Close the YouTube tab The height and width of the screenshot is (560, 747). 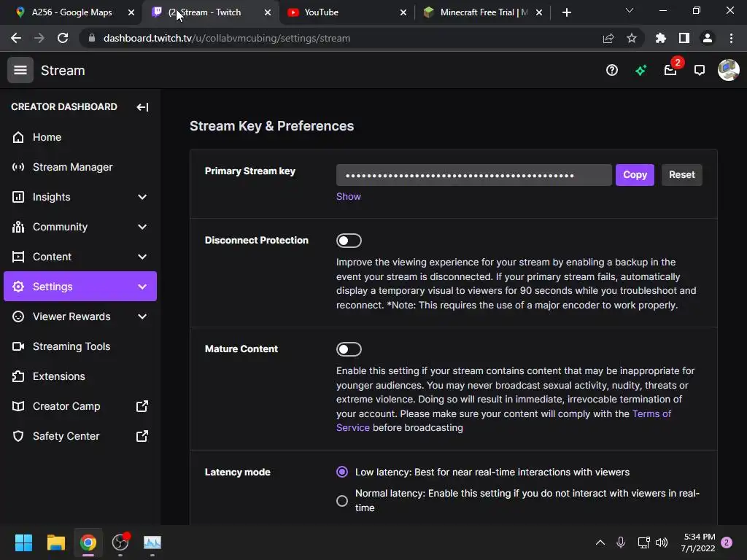pyautogui.click(x=403, y=12)
